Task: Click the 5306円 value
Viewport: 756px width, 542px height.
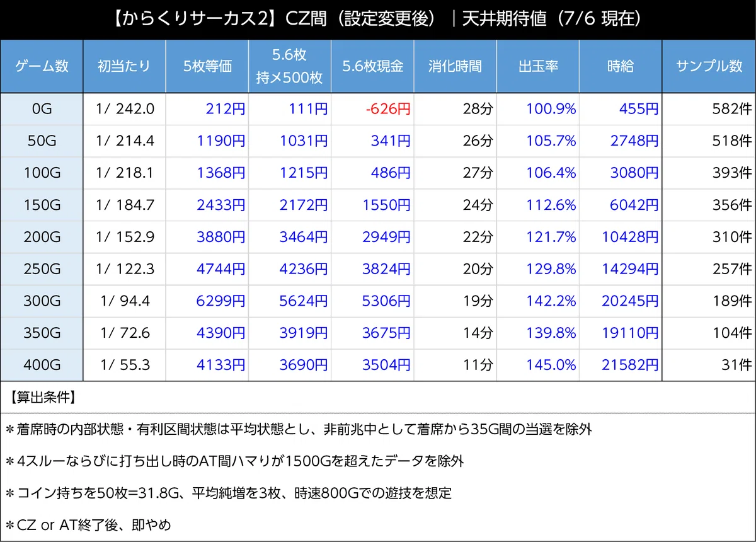Action: click(386, 301)
